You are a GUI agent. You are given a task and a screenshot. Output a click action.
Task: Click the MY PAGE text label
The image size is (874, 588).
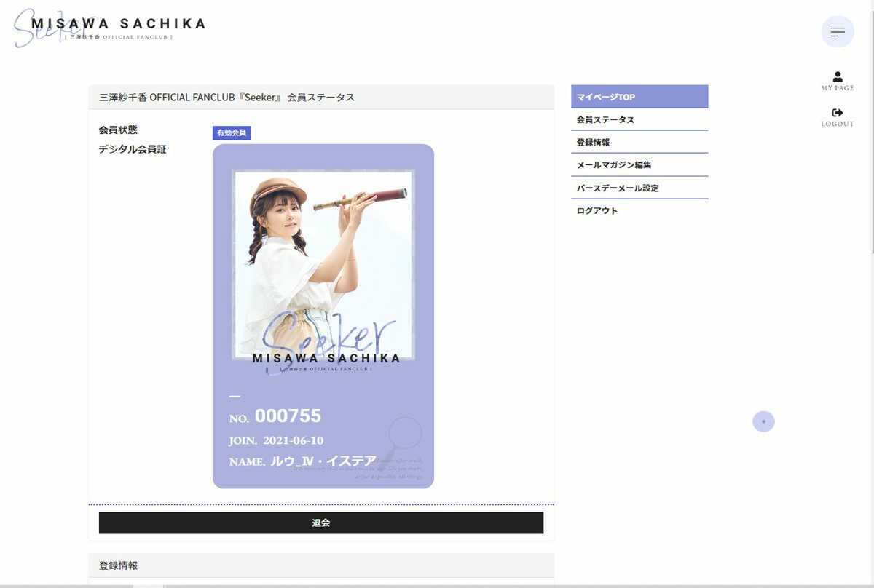tap(838, 88)
